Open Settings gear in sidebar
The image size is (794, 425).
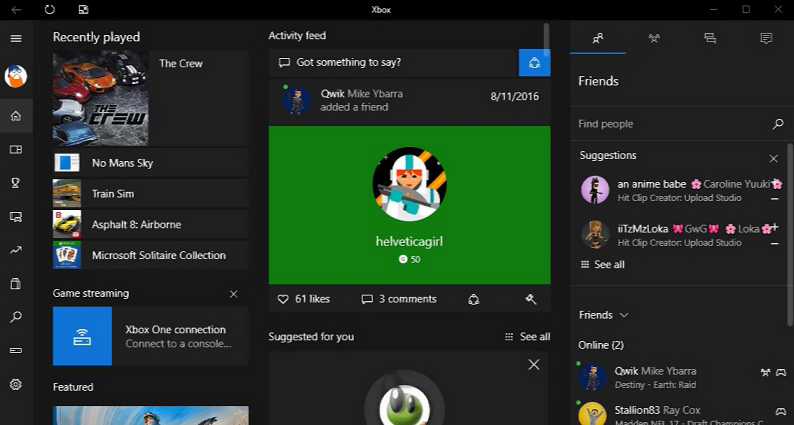pos(16,384)
